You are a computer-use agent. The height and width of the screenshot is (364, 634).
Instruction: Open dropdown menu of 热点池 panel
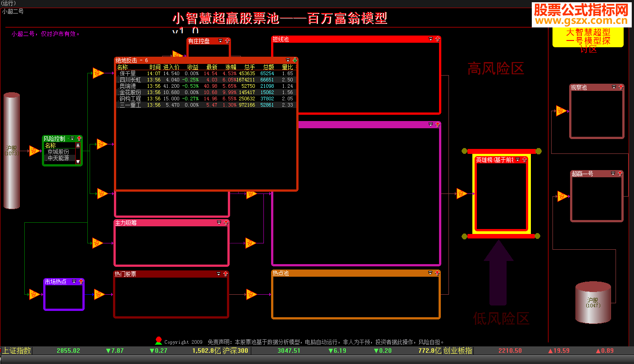point(430,273)
